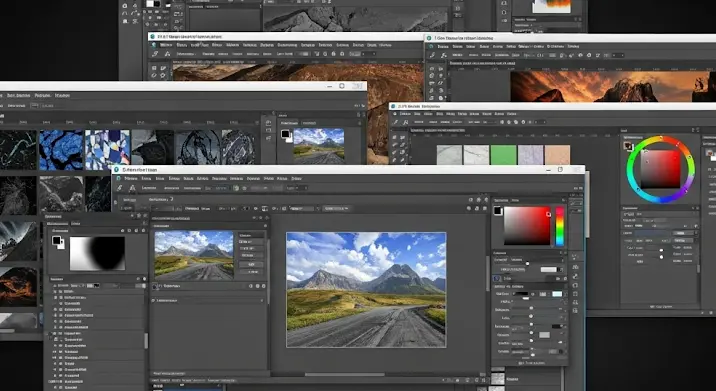Screen dimensions: 716x391
Task: Open the first menu in the front window's menu bar
Action: pos(131,178)
